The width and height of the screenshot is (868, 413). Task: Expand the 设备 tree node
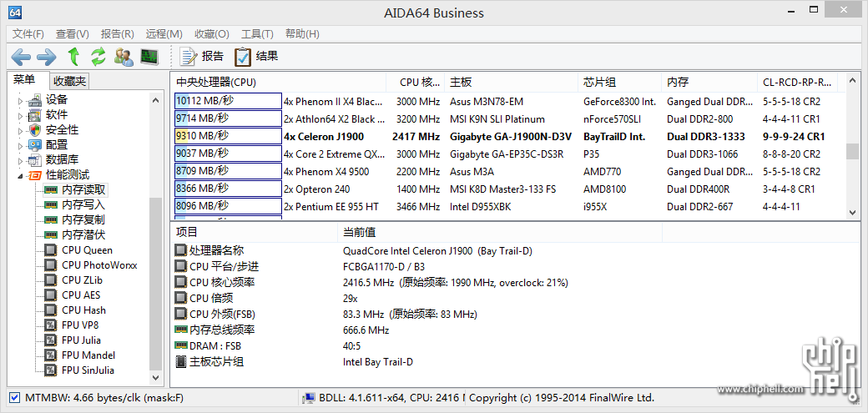21,101
